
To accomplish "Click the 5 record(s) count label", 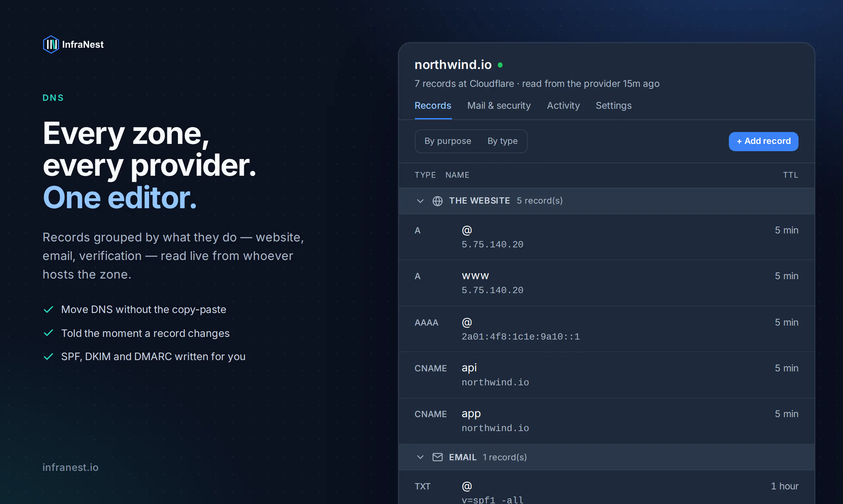I will (539, 201).
